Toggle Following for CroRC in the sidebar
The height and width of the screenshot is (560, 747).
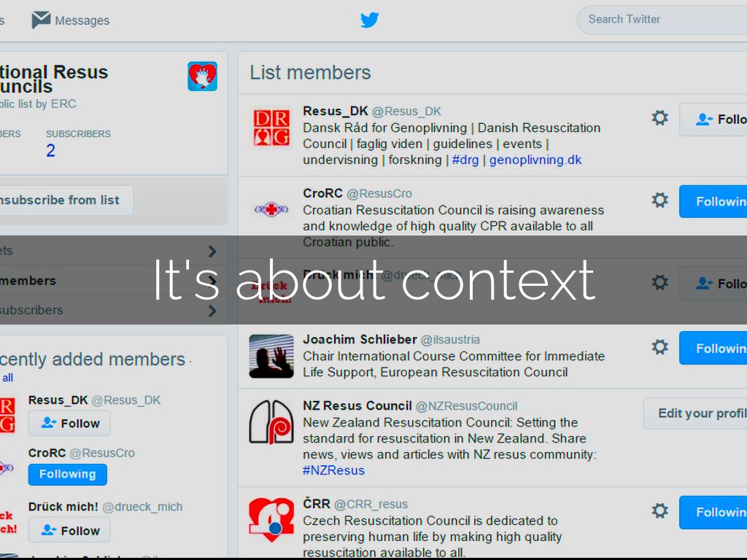pyautogui.click(x=68, y=474)
